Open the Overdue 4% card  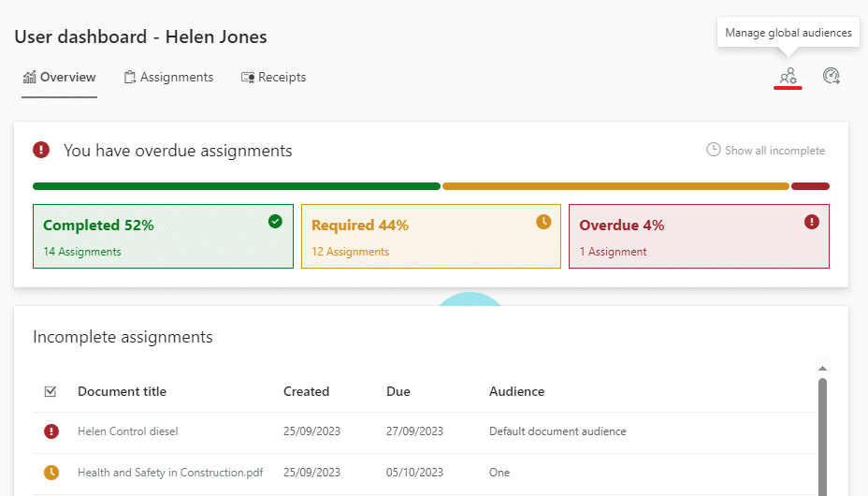coord(699,237)
